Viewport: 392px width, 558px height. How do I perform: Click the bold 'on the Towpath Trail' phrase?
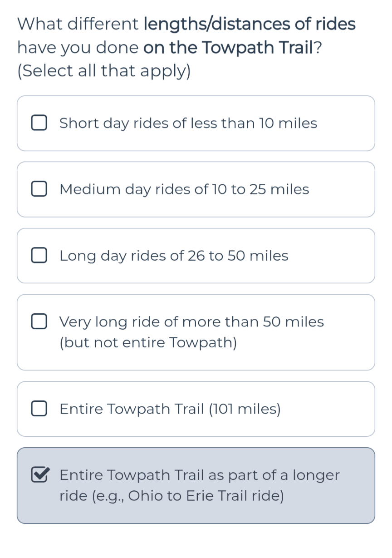point(228,48)
